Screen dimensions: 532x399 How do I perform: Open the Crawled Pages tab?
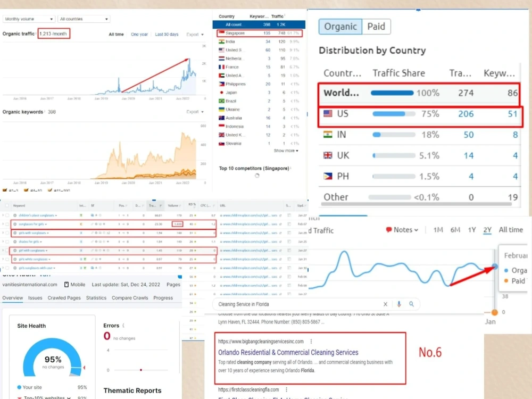coord(64,297)
